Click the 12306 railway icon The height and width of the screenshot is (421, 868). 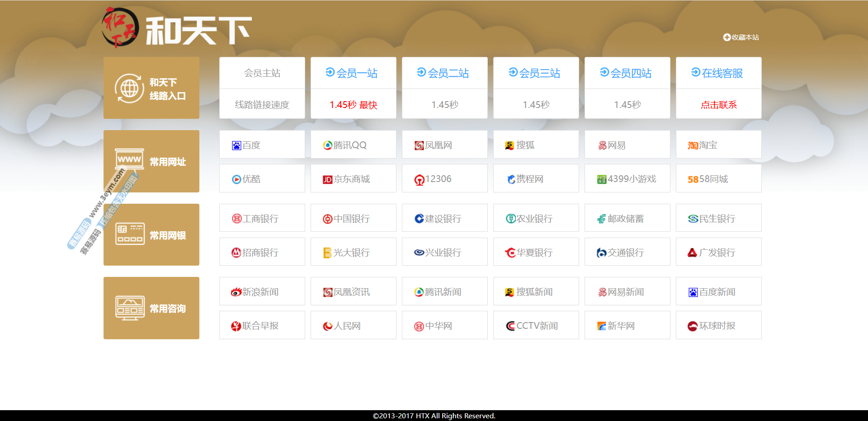419,180
